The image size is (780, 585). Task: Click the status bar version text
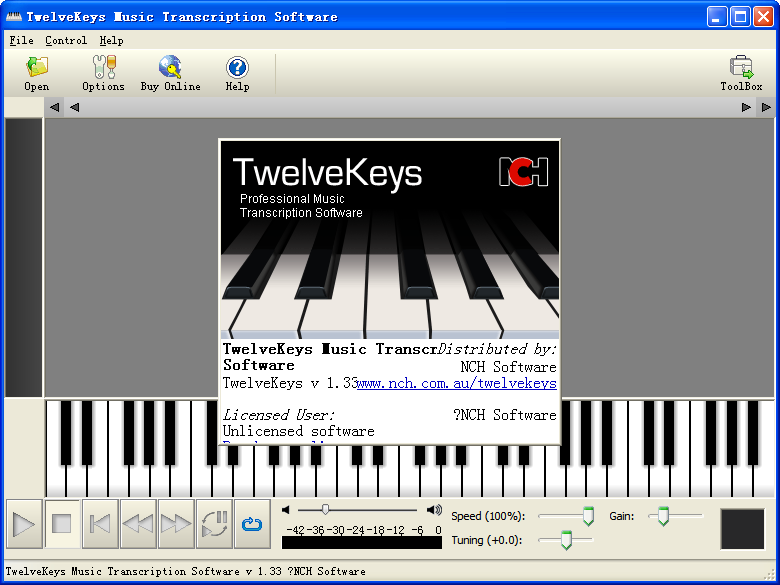186,572
